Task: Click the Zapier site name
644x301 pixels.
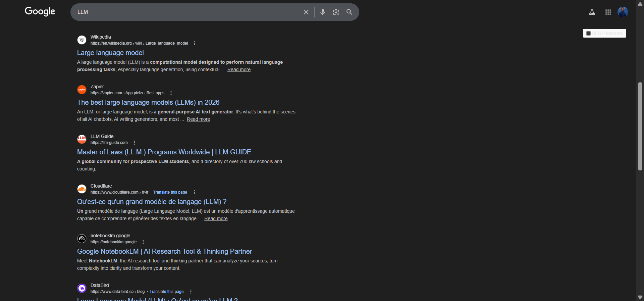Action: (97, 87)
